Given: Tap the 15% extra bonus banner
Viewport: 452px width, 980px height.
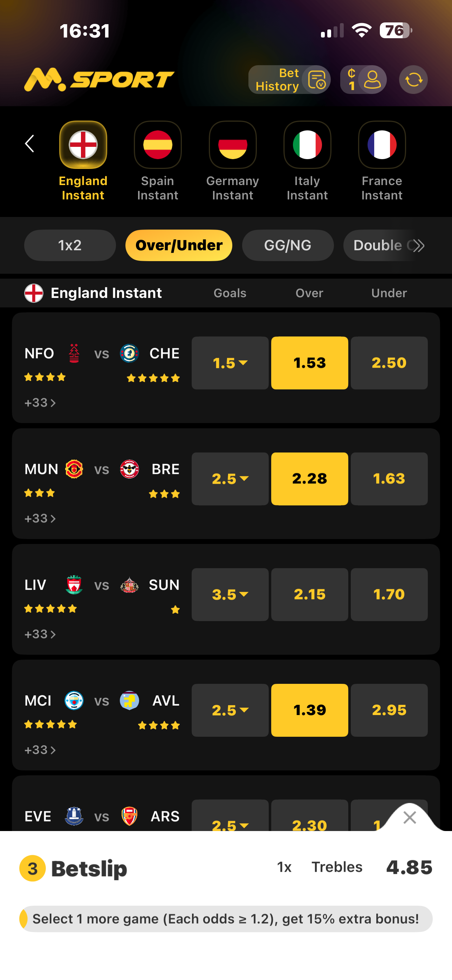Looking at the screenshot, I should tap(226, 919).
